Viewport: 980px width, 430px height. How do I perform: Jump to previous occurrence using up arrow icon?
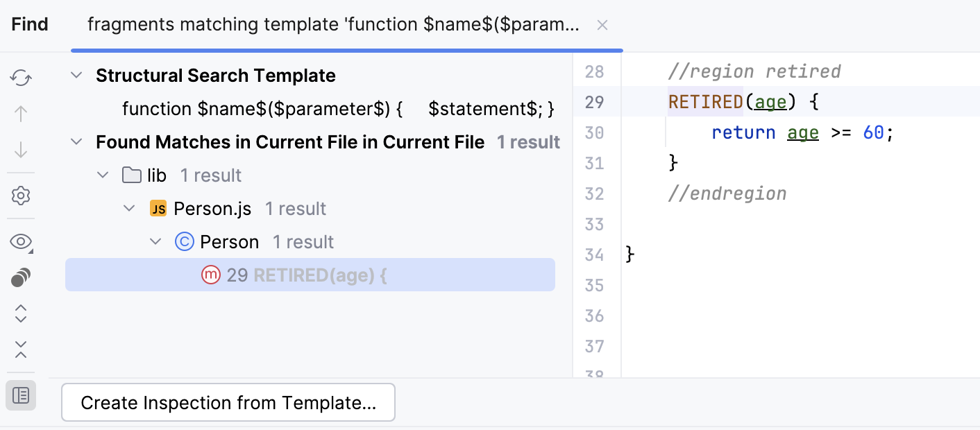point(20,113)
